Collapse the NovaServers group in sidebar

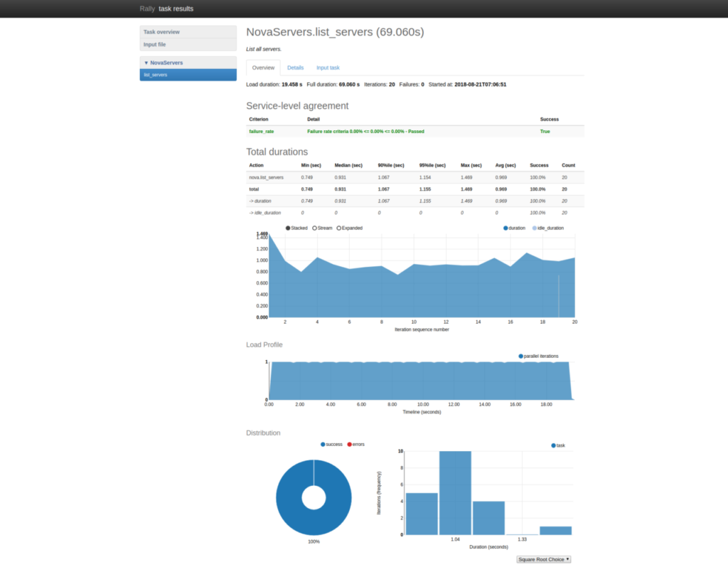(x=164, y=63)
